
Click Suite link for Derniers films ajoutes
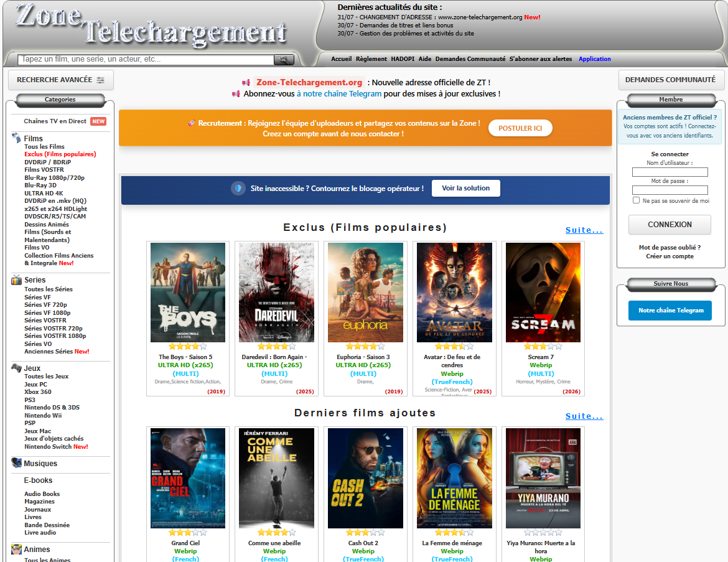coord(584,416)
